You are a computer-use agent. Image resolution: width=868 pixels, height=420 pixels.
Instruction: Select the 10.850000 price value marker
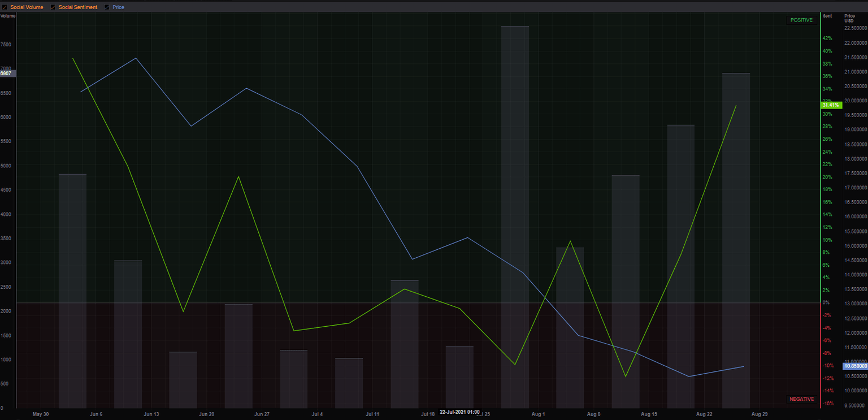855,366
